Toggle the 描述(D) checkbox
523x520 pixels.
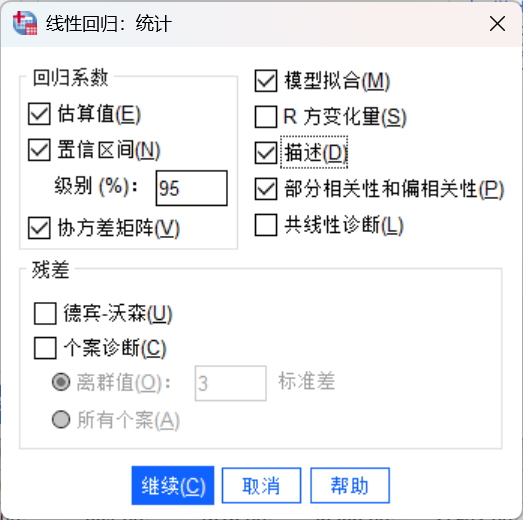266,153
